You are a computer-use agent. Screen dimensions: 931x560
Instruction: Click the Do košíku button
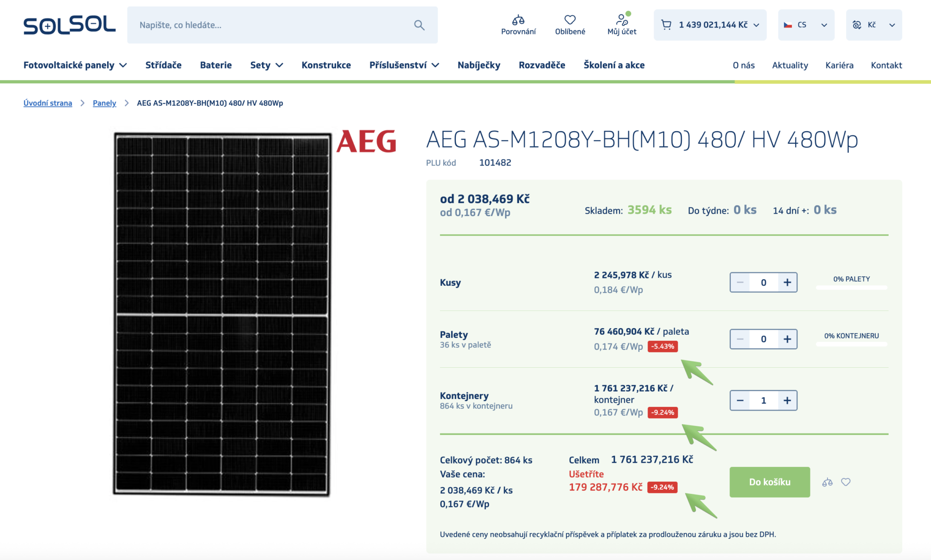[x=769, y=482]
